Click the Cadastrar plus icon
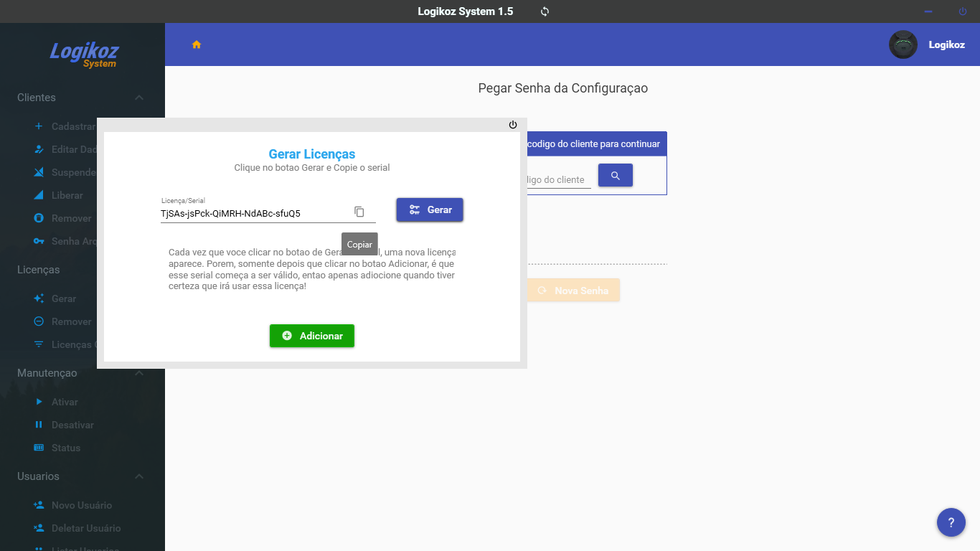The image size is (980, 551). pyautogui.click(x=39, y=126)
